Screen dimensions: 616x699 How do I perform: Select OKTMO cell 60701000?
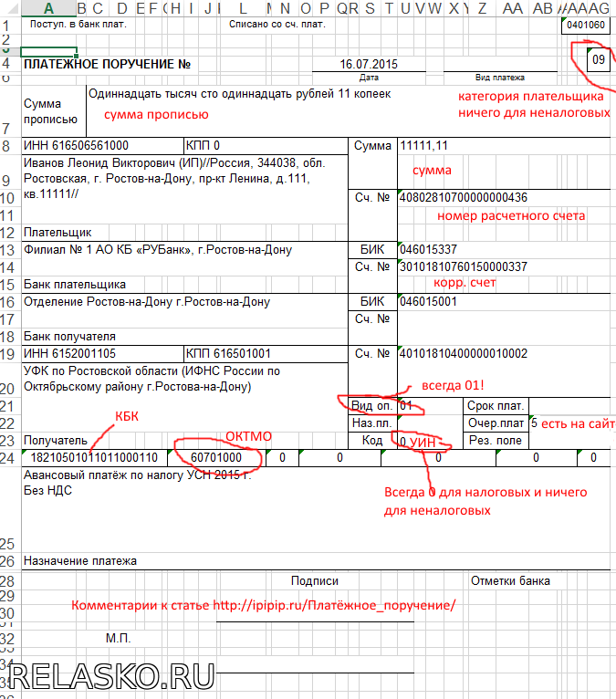[x=216, y=458]
